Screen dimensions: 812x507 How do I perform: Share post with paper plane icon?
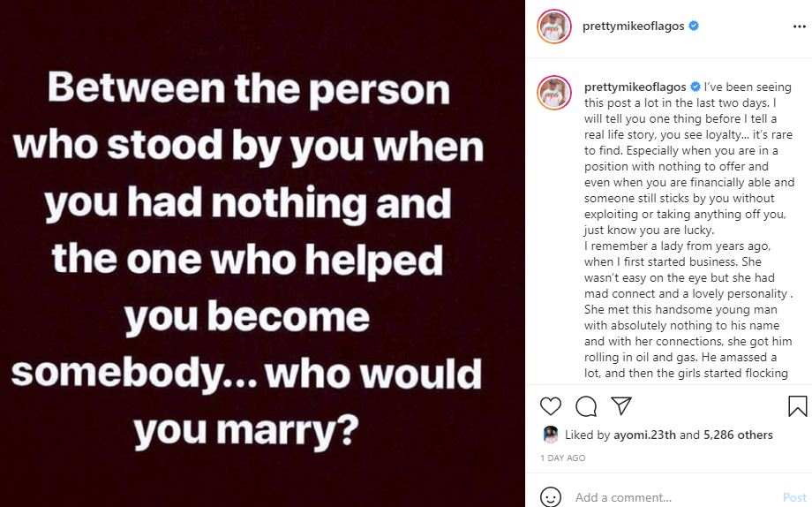pyautogui.click(x=620, y=406)
